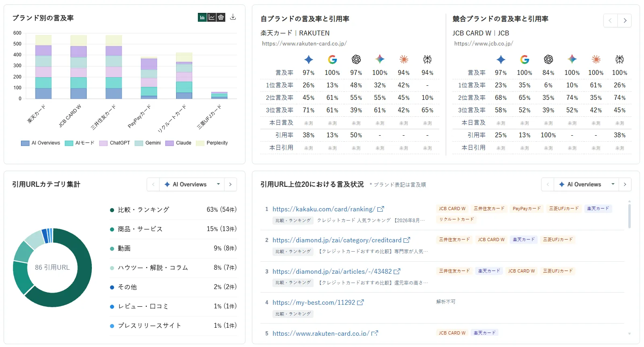Click the 動画 category row
Viewport: 644px width, 347px height.
(173, 248)
